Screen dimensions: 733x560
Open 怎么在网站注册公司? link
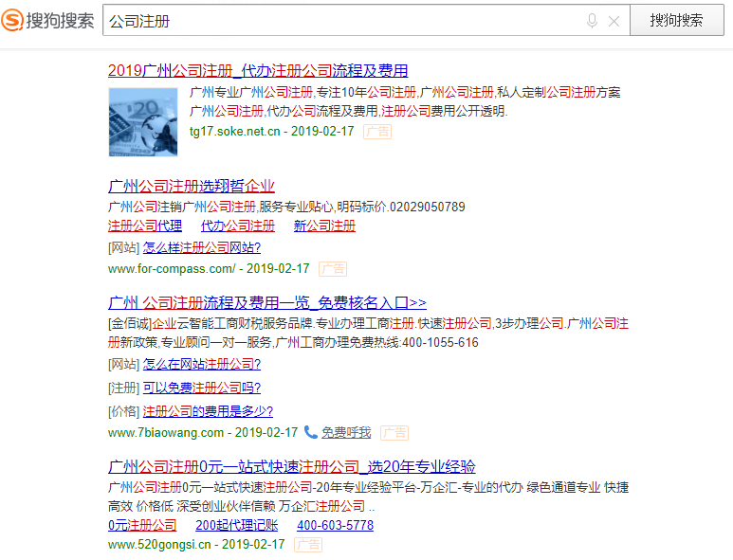201,364
